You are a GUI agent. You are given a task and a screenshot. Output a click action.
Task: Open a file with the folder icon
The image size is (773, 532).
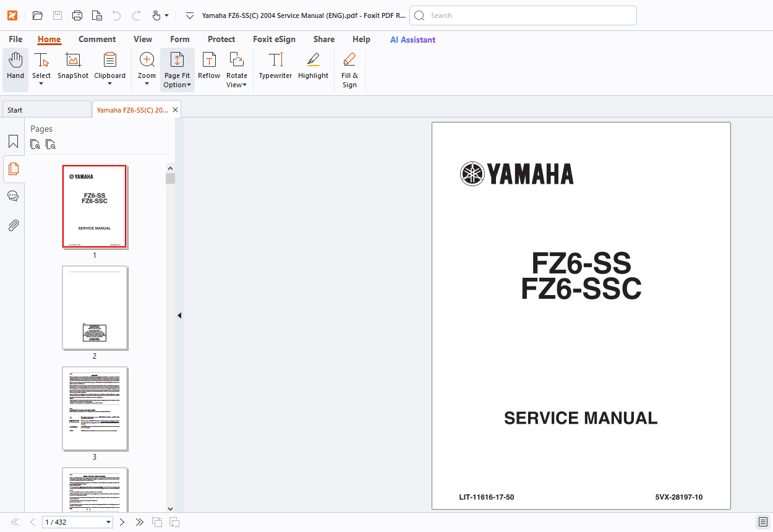(38, 15)
